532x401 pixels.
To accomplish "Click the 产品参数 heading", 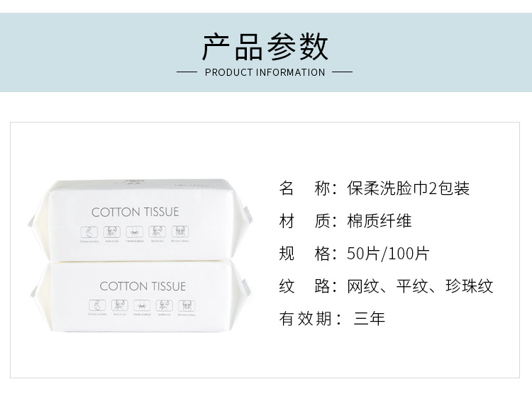I will click(265, 47).
